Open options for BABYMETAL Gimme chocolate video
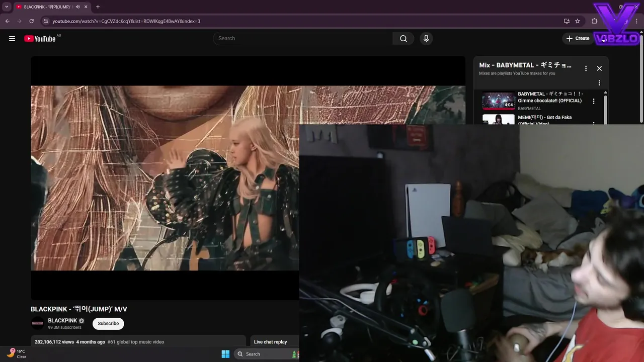644x362 pixels. (x=594, y=101)
